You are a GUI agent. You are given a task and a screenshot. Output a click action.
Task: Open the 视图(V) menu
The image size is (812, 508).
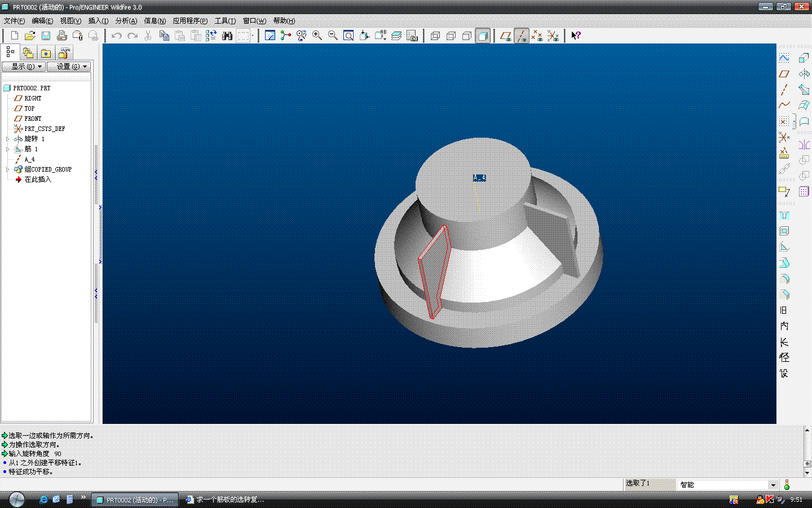pos(70,21)
